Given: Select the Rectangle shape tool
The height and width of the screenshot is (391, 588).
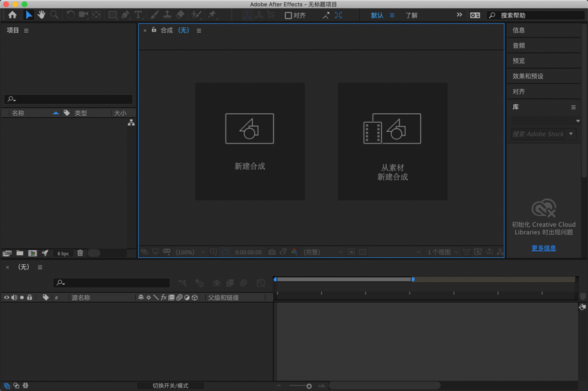Looking at the screenshot, I should (112, 15).
